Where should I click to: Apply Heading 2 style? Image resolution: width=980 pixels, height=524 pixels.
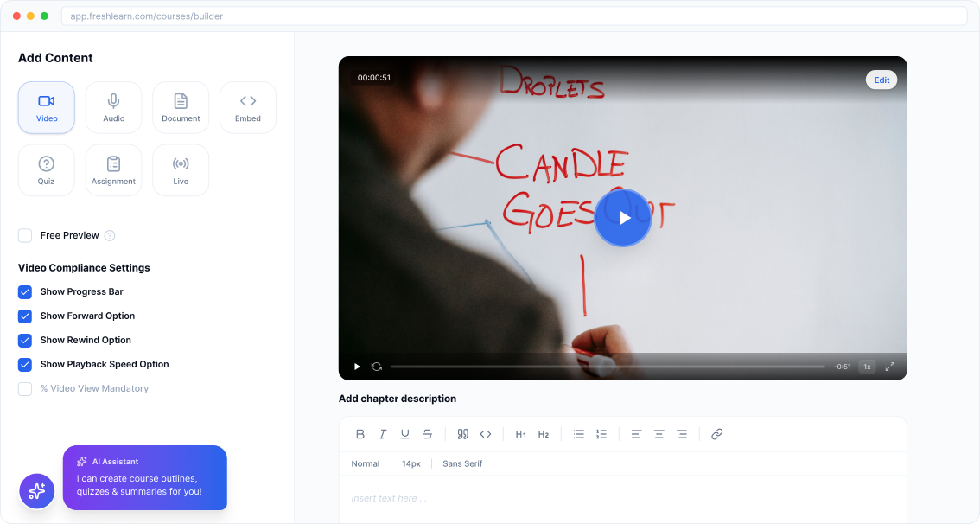tap(543, 434)
